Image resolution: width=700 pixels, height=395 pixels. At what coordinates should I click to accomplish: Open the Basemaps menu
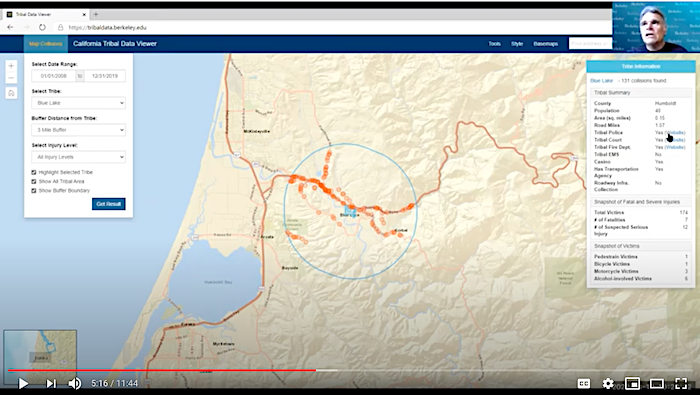click(x=546, y=44)
